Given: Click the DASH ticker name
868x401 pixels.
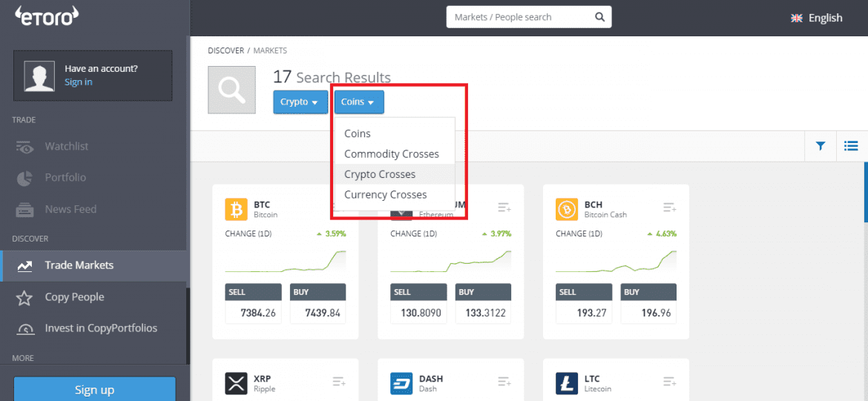Looking at the screenshot, I should point(431,379).
